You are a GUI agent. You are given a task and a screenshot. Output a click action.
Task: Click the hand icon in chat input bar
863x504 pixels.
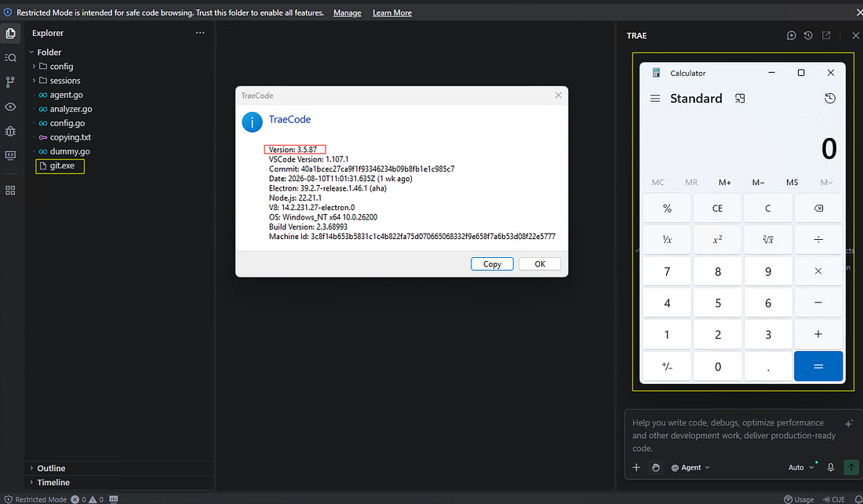click(656, 467)
